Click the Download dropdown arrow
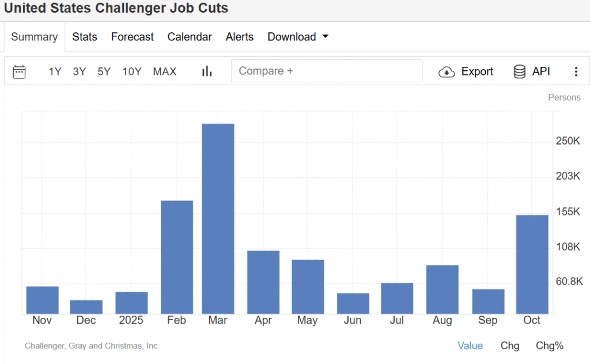The height and width of the screenshot is (364, 590). pyautogui.click(x=326, y=37)
